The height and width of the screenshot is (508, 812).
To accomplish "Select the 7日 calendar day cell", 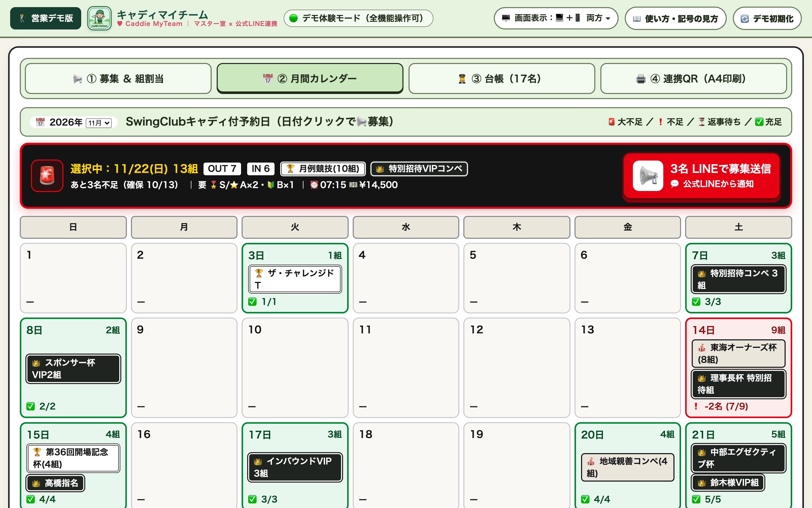I will pos(738,278).
